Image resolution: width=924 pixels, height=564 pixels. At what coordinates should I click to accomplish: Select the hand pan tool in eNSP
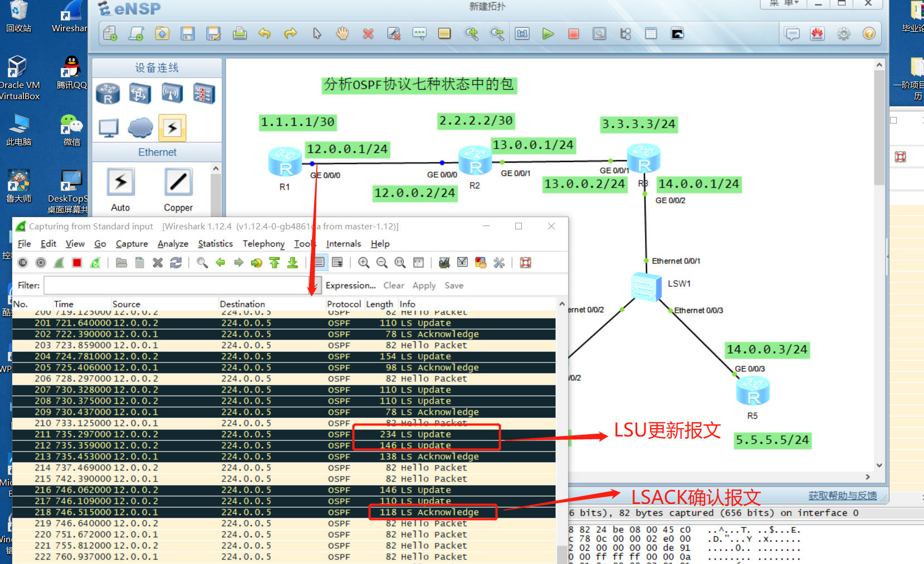pos(342,33)
